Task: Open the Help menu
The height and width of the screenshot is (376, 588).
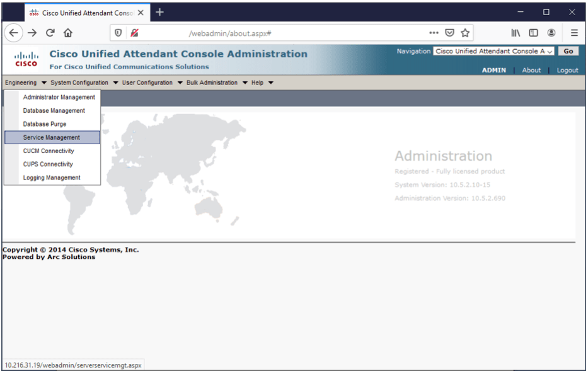Action: pos(257,83)
